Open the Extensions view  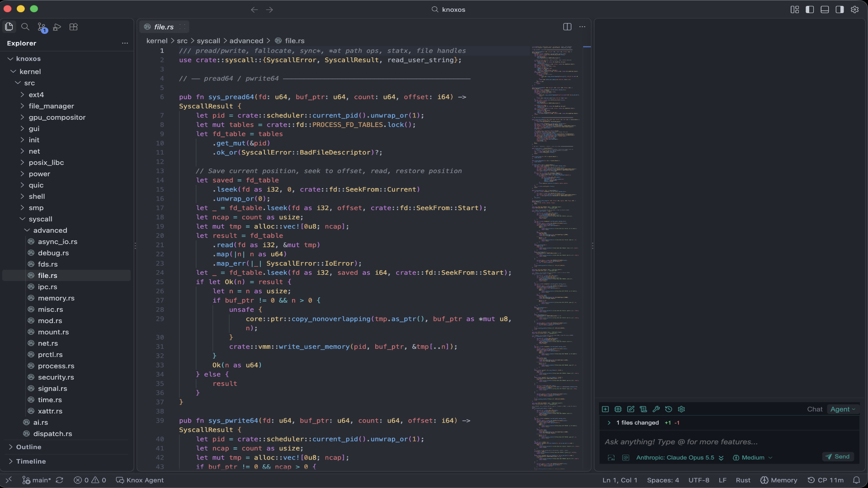tap(74, 27)
